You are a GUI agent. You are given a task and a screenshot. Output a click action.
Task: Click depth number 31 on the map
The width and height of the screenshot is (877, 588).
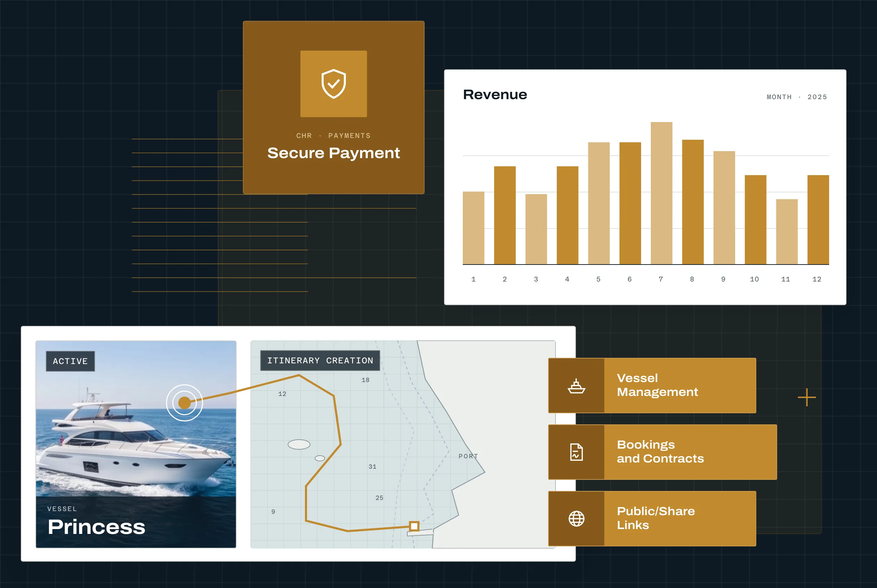coord(372,467)
